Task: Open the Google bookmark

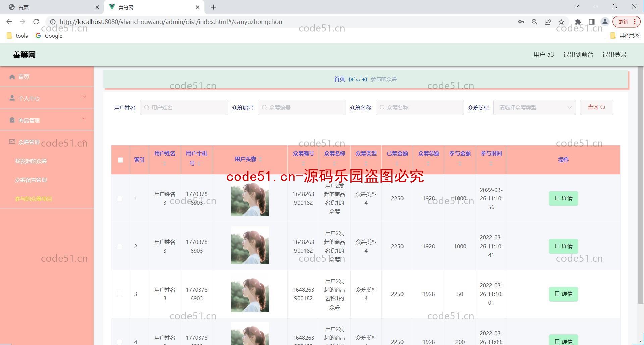Action: click(49, 36)
